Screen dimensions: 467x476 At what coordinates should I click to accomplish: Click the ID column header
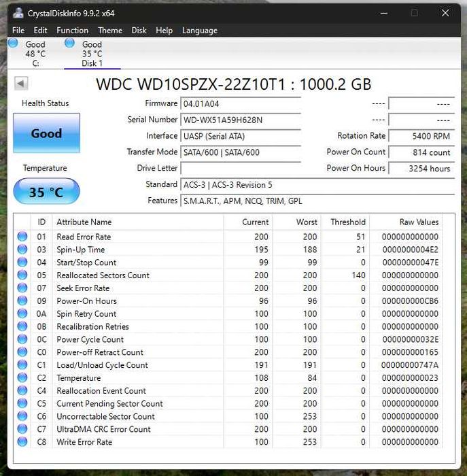click(41, 222)
